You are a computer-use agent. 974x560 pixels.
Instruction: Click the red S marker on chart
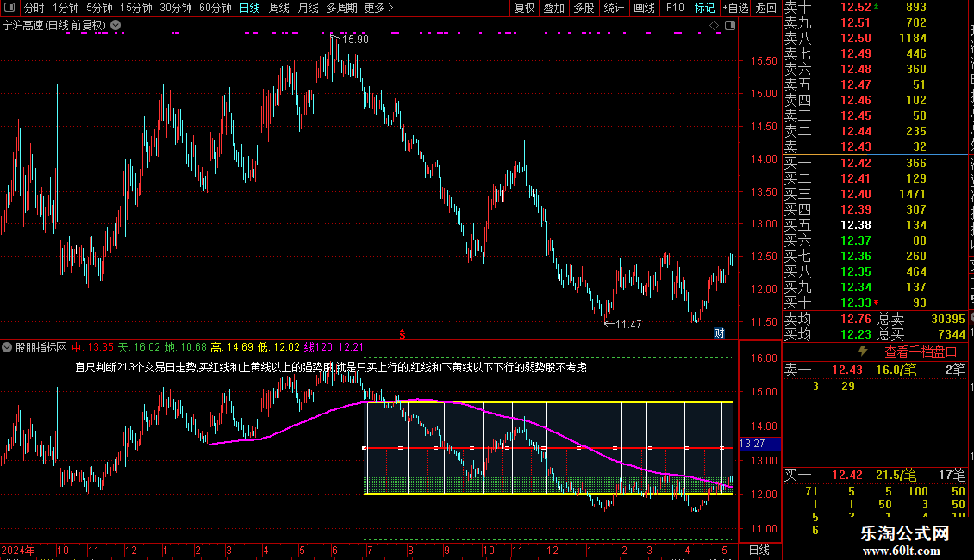click(x=403, y=334)
